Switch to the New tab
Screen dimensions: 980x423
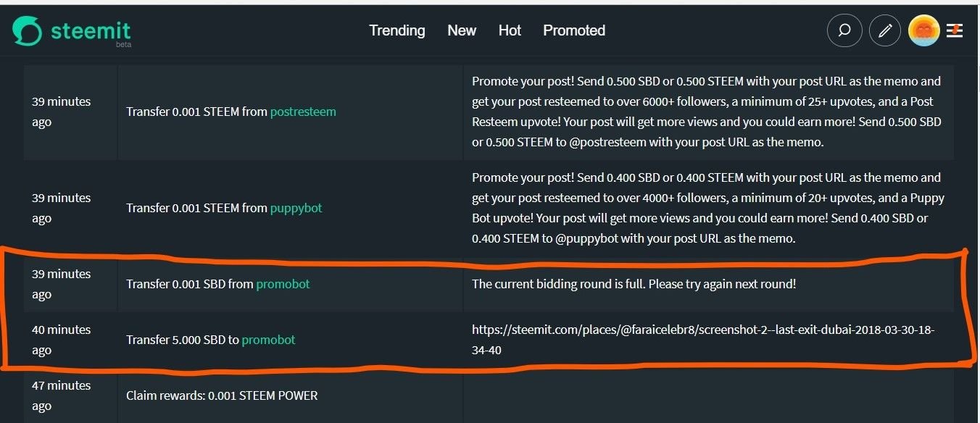pyautogui.click(x=462, y=30)
